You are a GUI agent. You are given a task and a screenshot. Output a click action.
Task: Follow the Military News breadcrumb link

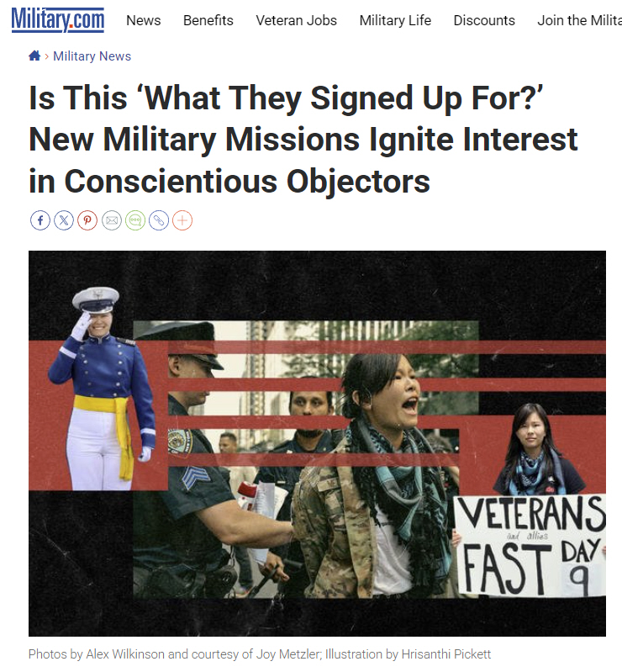coord(92,56)
